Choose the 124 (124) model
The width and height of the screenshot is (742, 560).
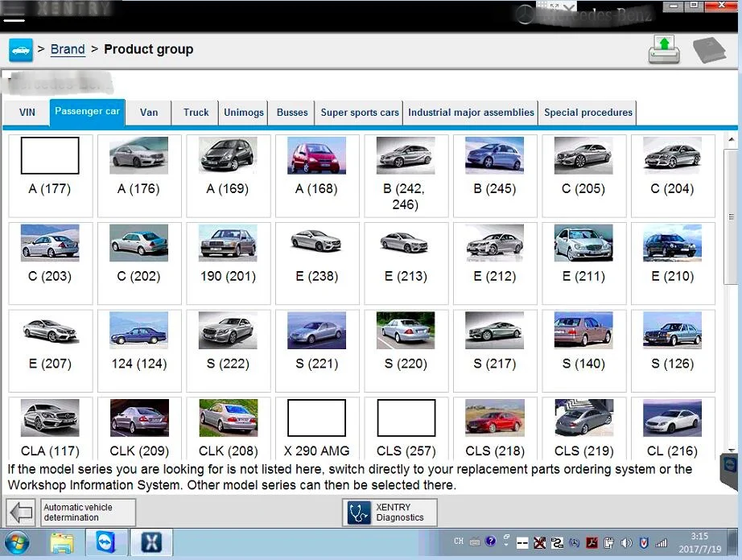139,351
